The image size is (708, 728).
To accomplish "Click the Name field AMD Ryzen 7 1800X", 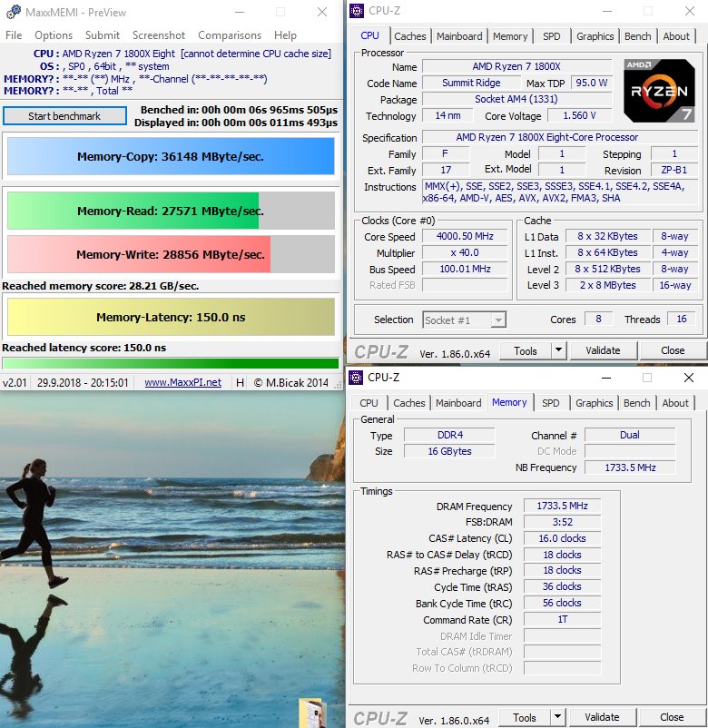I will [516, 66].
